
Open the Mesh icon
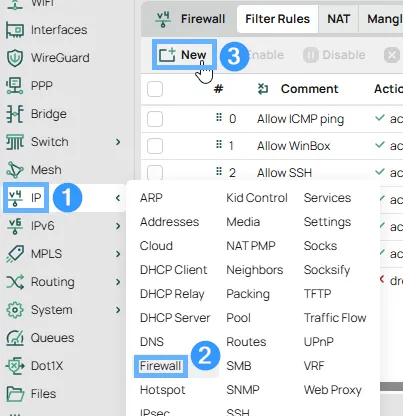pyautogui.click(x=15, y=170)
